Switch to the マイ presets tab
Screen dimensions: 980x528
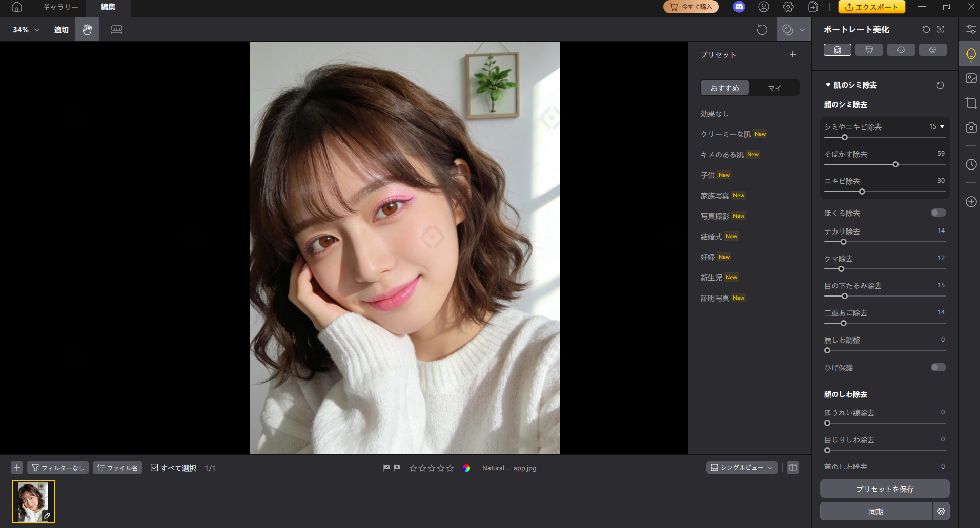coord(774,88)
